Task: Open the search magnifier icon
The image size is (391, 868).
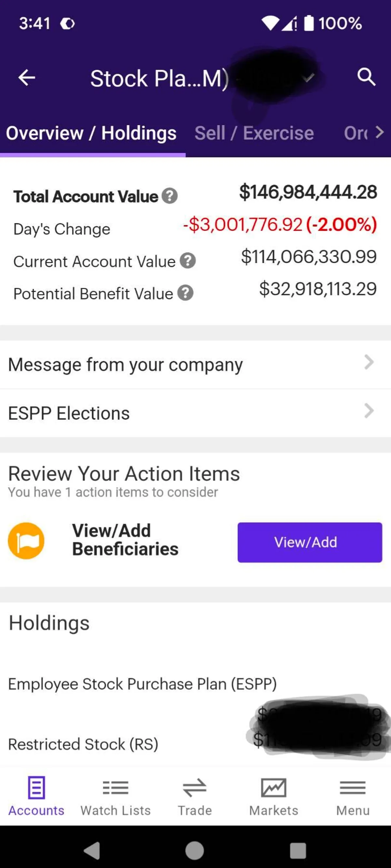Action: pos(366,77)
